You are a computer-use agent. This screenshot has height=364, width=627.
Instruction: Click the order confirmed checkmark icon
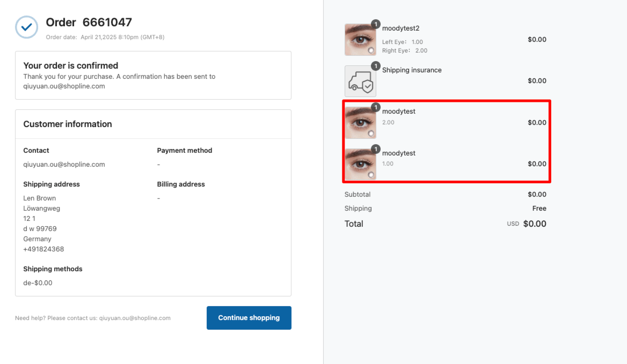point(26,27)
